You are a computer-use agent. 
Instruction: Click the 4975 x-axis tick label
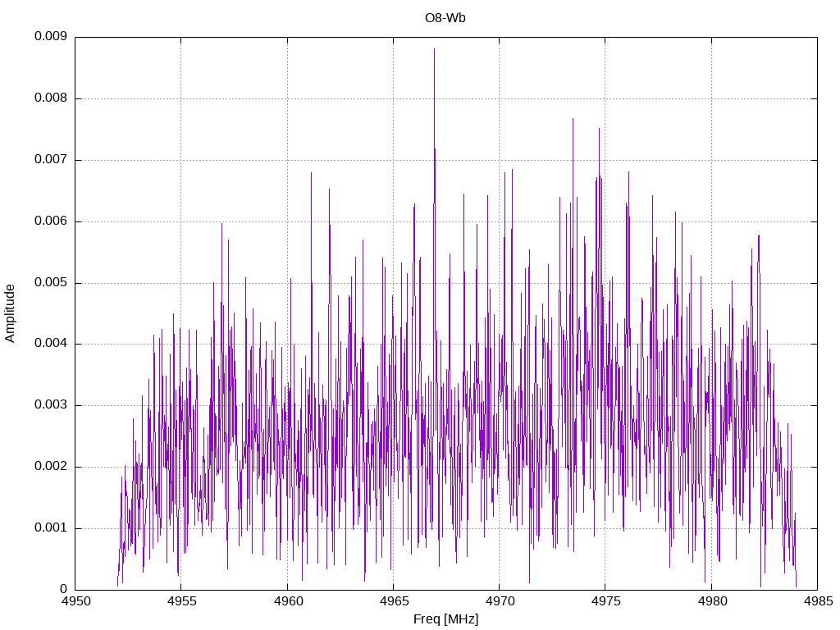(x=605, y=601)
